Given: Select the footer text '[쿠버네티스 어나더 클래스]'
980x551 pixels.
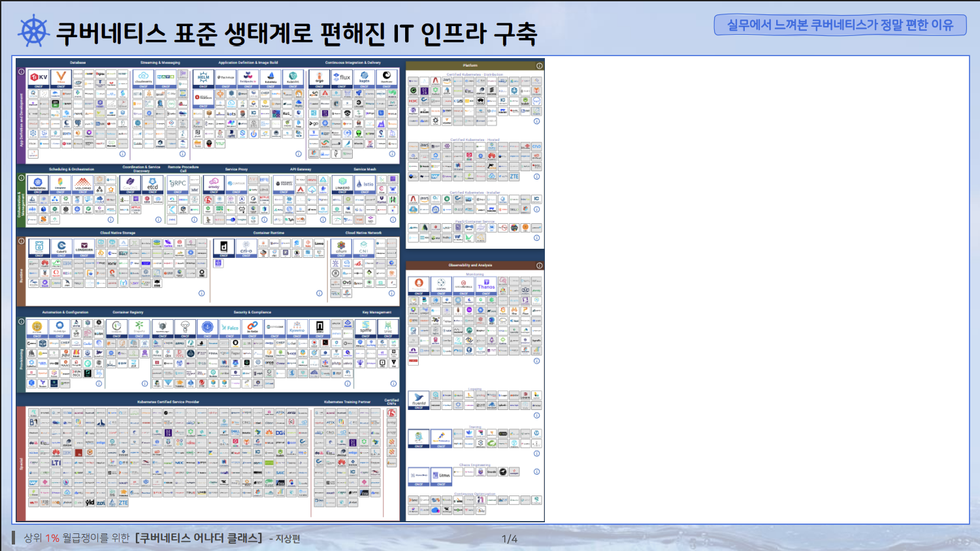Looking at the screenshot, I should tap(199, 538).
